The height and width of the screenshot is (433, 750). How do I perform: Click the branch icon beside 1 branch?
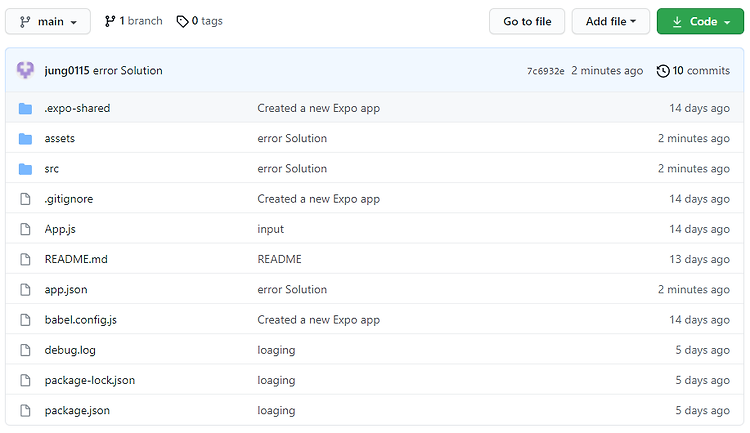pos(110,21)
